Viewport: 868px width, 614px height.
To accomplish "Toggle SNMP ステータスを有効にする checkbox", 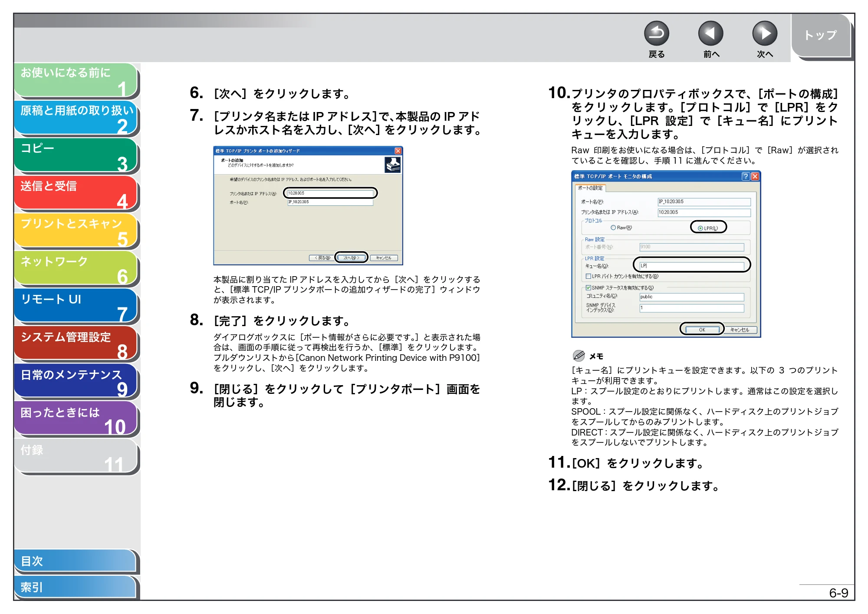I will point(588,287).
